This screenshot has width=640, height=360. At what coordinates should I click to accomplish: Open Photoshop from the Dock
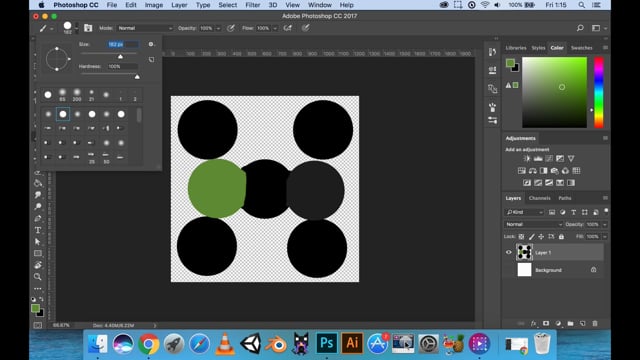(x=327, y=343)
